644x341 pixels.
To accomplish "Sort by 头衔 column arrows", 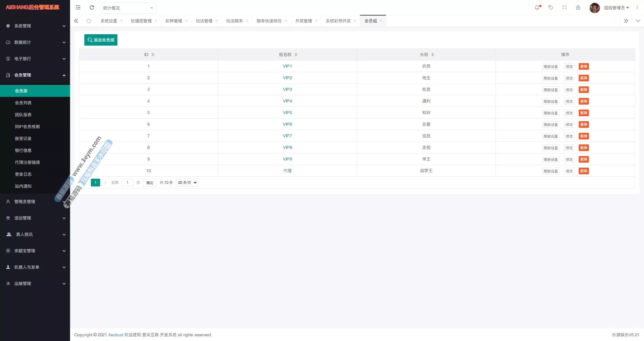I will click(433, 55).
